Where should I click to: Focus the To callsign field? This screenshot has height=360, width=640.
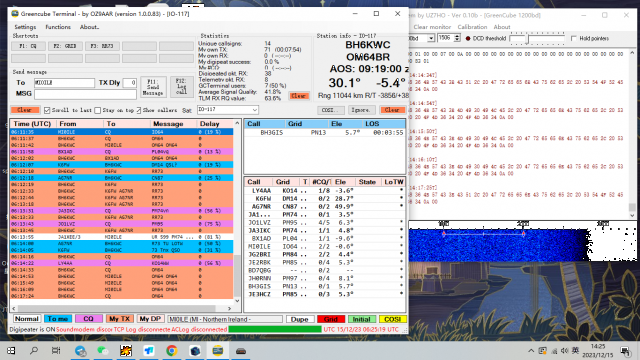click(x=64, y=83)
